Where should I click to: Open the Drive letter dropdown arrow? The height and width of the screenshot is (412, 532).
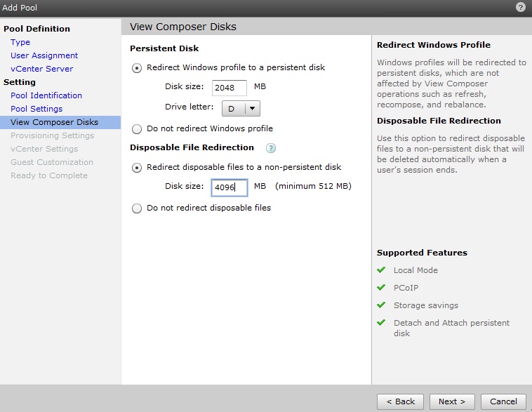(x=252, y=109)
